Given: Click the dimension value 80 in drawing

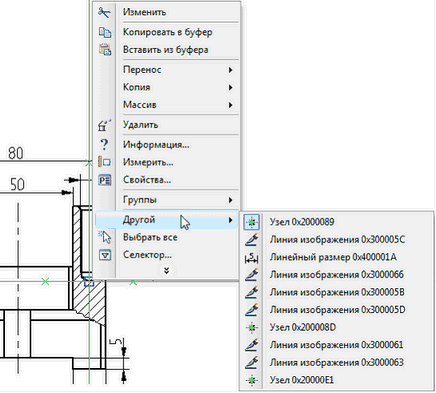Looking at the screenshot, I should click(x=16, y=153).
